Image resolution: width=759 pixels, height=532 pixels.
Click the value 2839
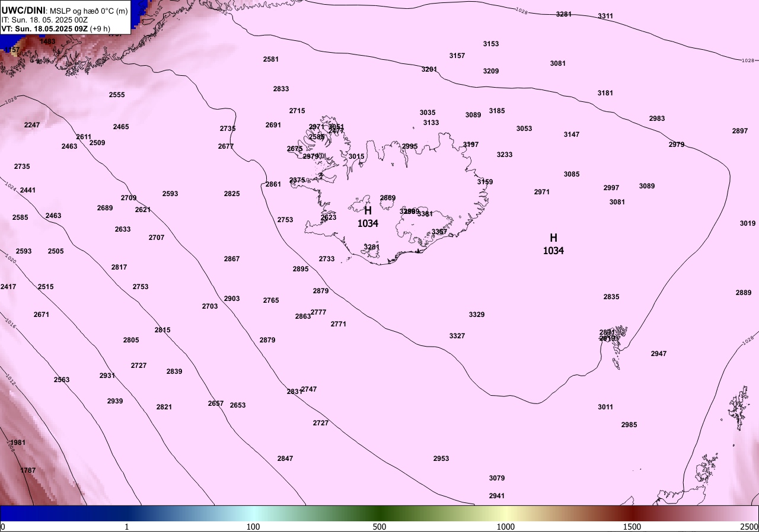coord(174,371)
